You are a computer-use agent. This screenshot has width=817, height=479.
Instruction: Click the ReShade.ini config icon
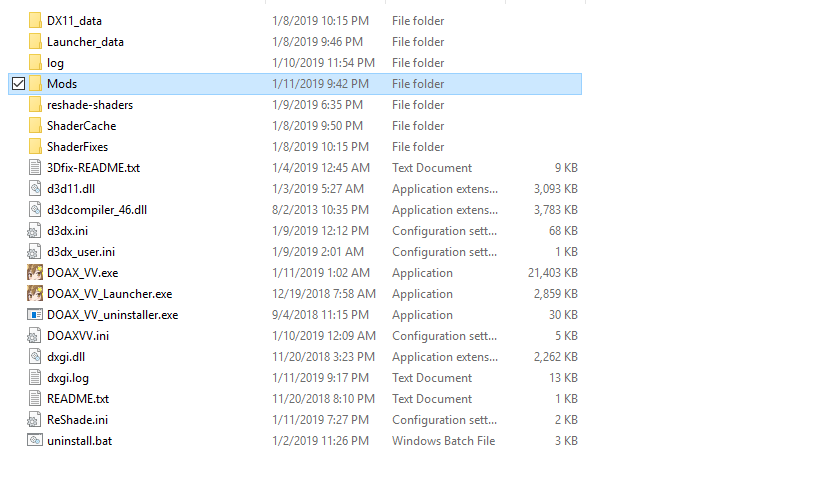click(34, 420)
